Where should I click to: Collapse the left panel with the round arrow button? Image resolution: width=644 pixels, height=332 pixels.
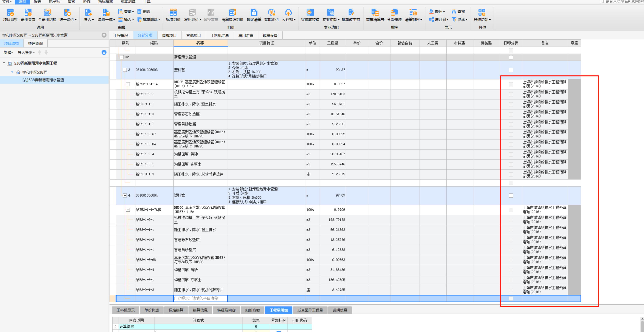pyautogui.click(x=104, y=35)
